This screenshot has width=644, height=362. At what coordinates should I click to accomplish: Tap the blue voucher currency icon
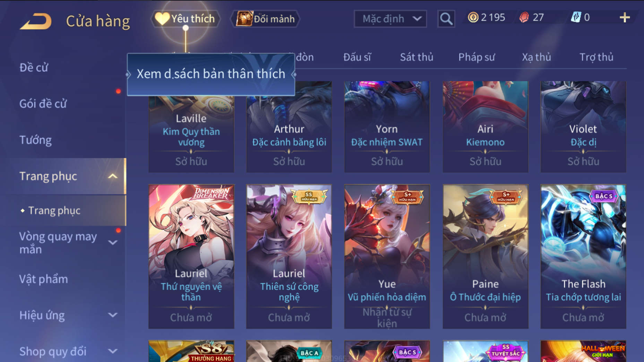(x=576, y=17)
